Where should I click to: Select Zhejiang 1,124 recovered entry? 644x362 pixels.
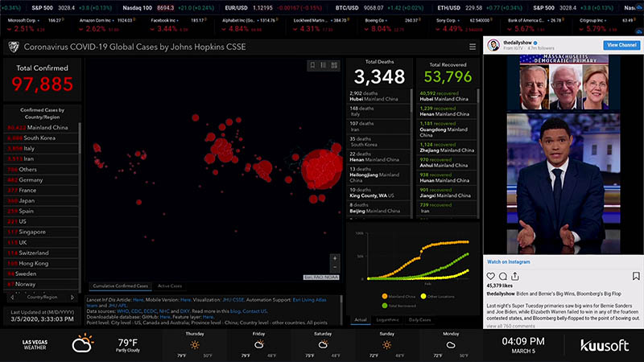(x=447, y=147)
